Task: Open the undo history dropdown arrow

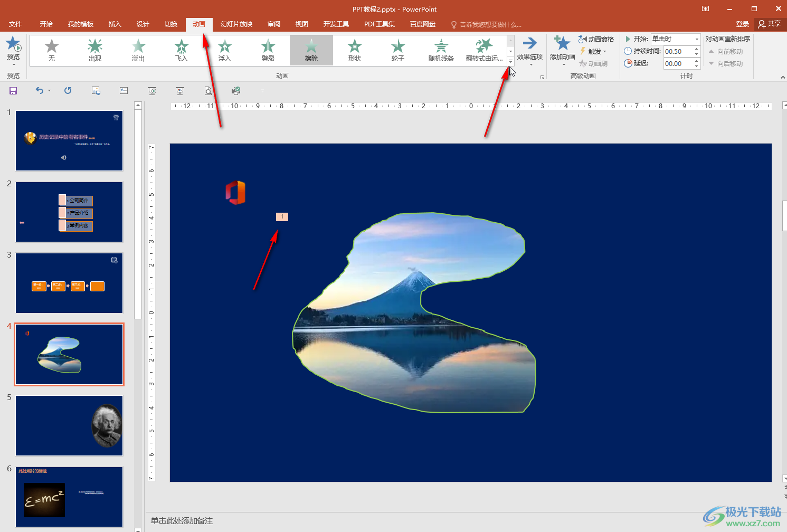Action: (50, 91)
